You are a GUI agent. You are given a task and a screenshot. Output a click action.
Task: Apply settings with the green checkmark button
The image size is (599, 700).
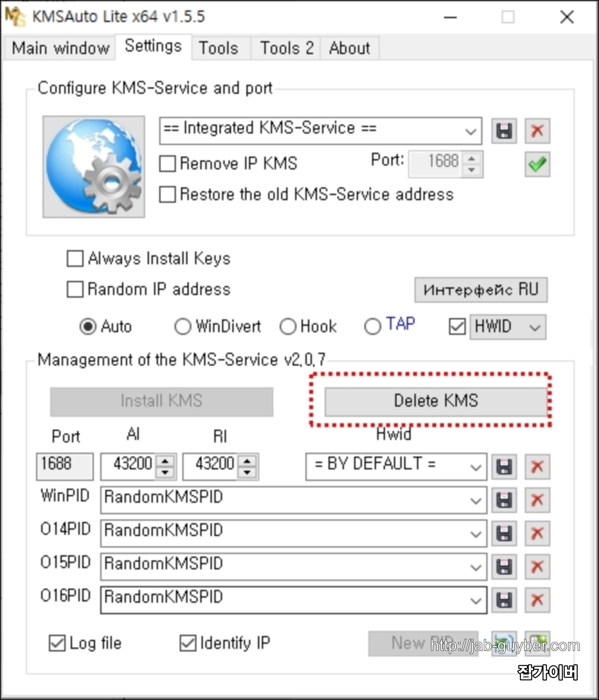point(537,164)
